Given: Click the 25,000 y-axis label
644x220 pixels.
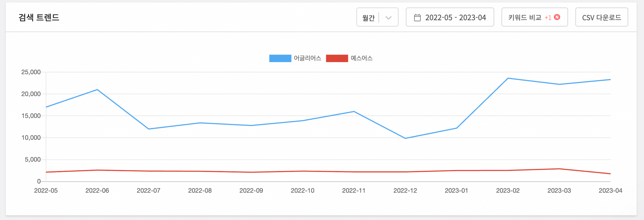Looking at the screenshot, I should pos(31,72).
